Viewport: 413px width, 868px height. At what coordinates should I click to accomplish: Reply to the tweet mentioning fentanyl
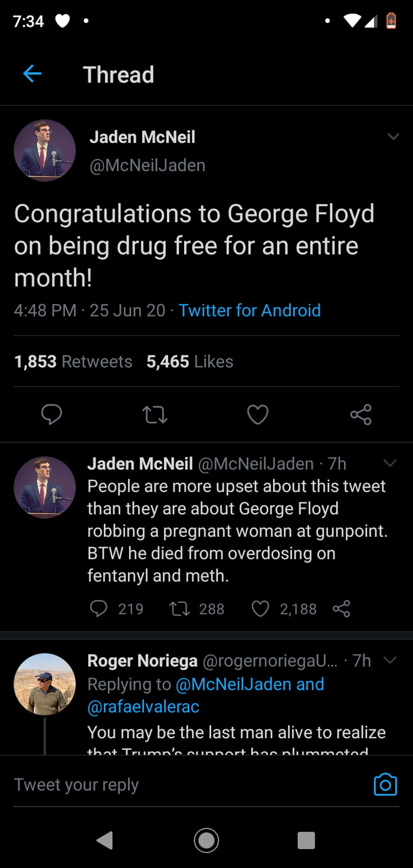point(99,609)
